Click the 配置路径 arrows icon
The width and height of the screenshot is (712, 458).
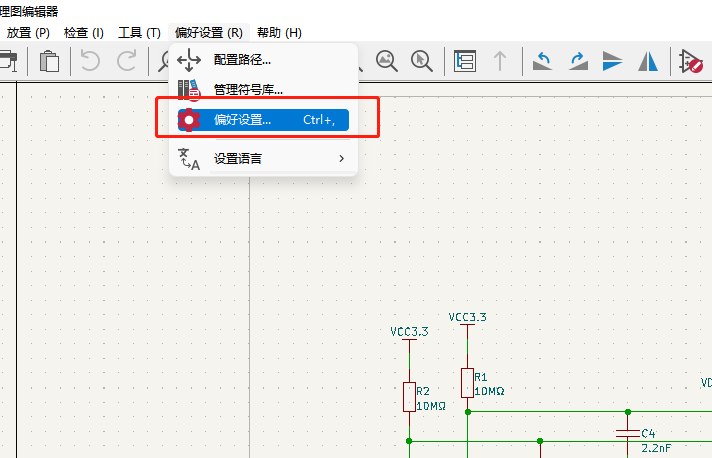click(189, 60)
